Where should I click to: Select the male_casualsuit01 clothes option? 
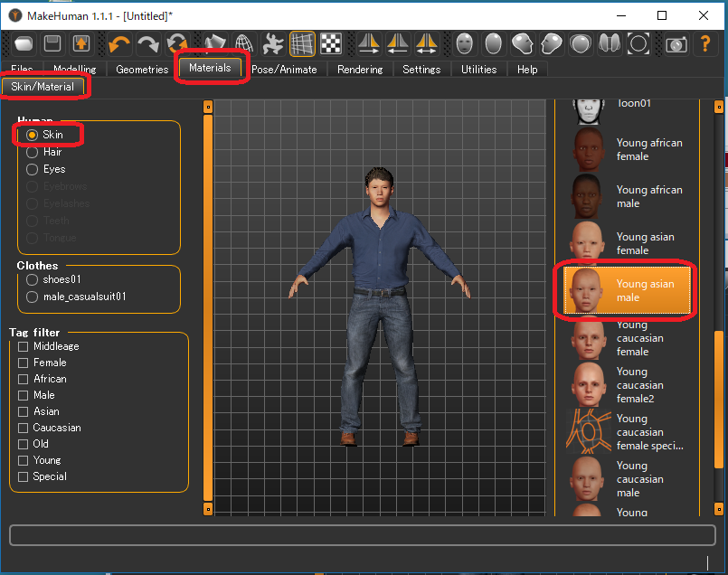[33, 297]
